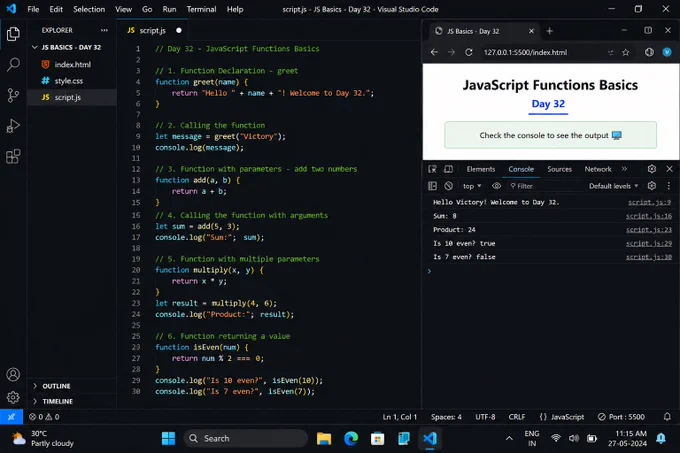Open File Explorer from the taskbar
The image size is (680, 453).
tap(324, 439)
